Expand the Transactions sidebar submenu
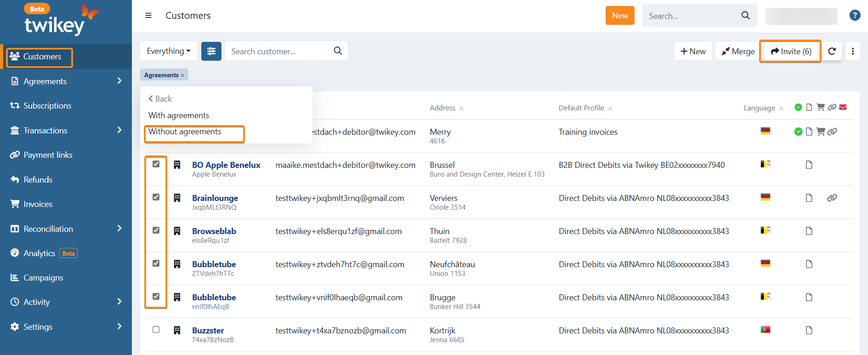Viewport: 868px width, 355px height. (119, 130)
